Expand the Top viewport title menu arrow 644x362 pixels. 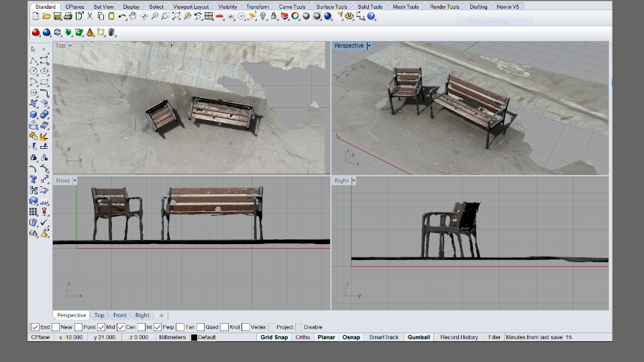click(71, 46)
